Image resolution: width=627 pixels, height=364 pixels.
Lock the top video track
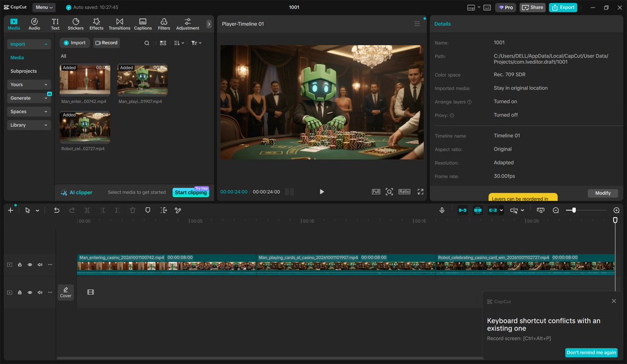tap(19, 265)
